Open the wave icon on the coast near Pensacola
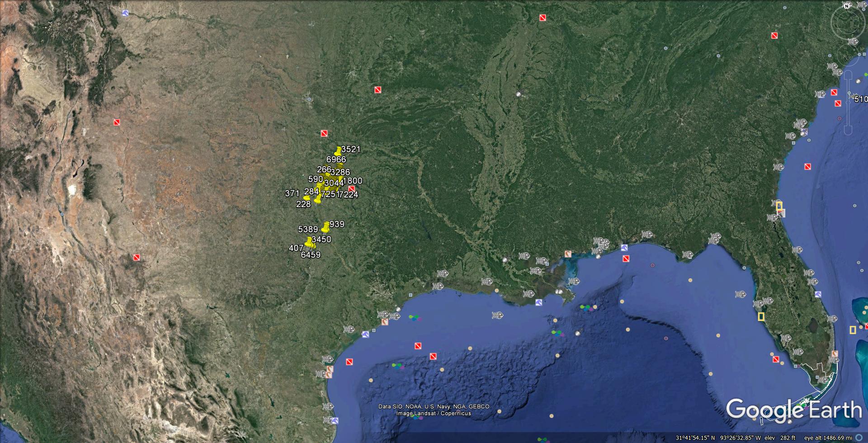 tap(624, 248)
